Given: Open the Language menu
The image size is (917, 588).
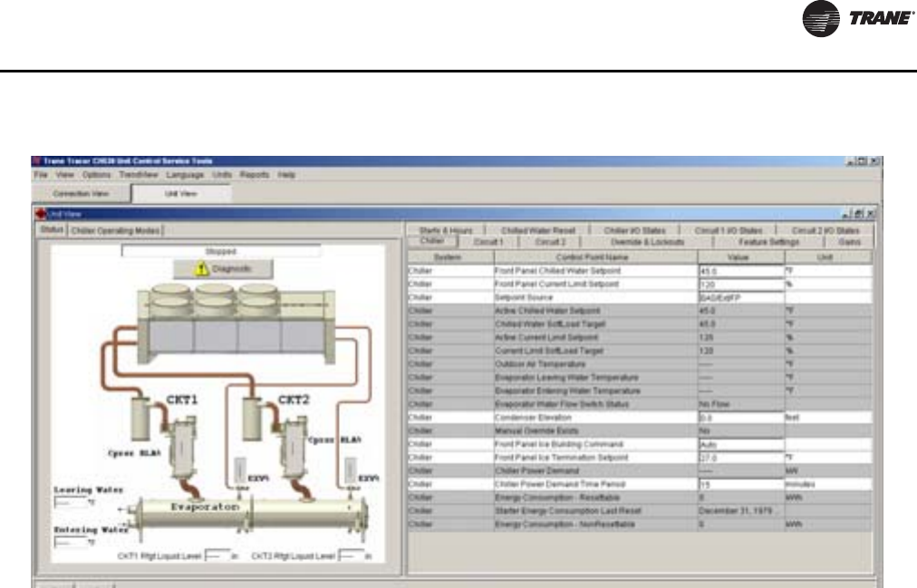Looking at the screenshot, I should click(185, 175).
